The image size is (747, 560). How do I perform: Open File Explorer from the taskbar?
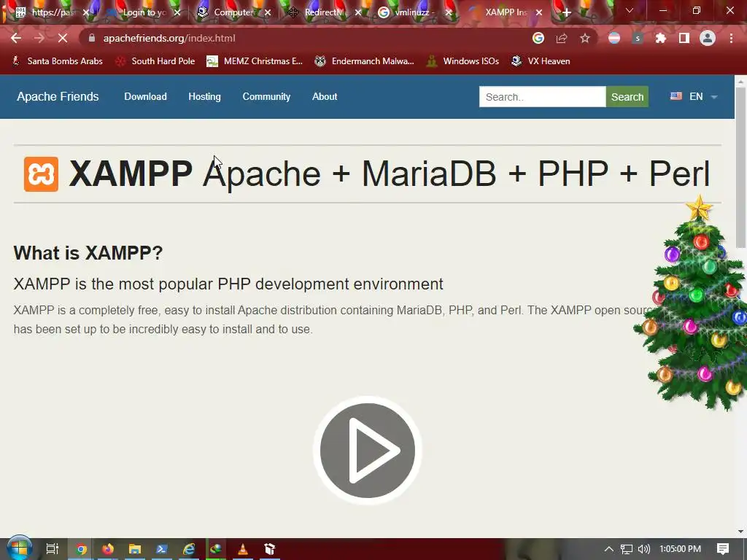(135, 549)
